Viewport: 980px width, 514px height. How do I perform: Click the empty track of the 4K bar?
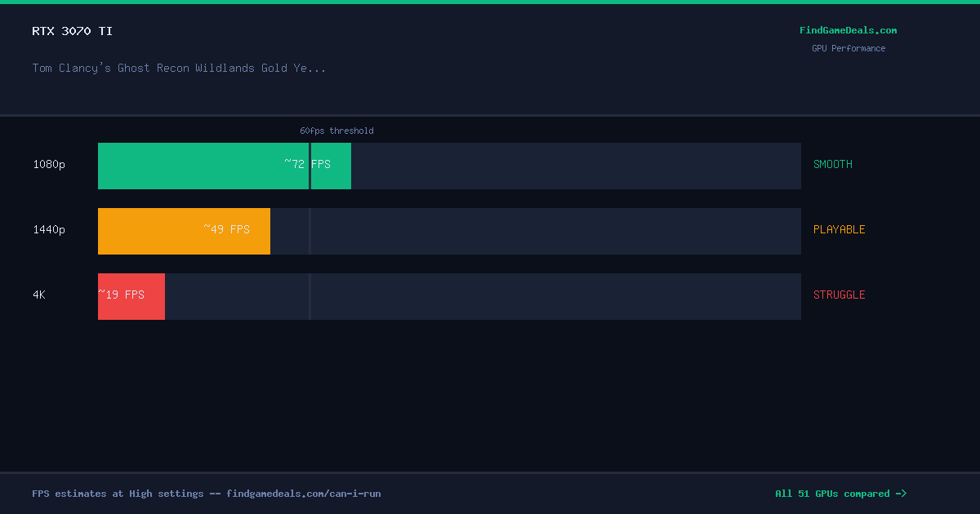click(483, 297)
